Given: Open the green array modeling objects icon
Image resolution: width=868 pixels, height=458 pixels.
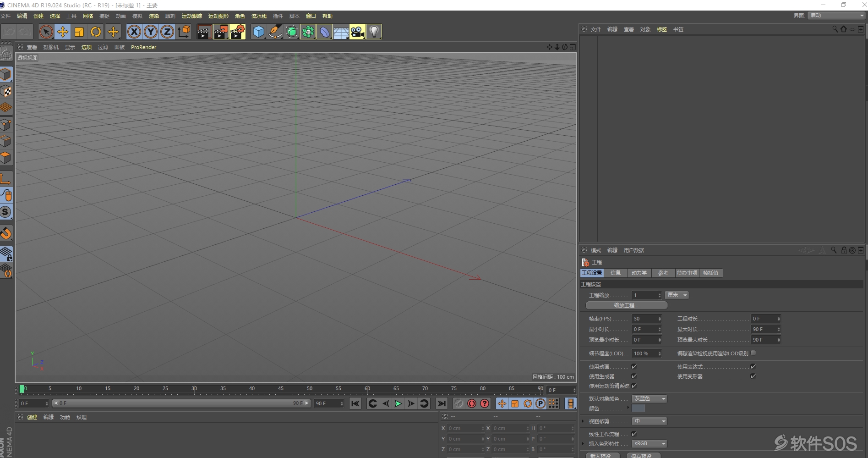Looking at the screenshot, I should coord(308,32).
